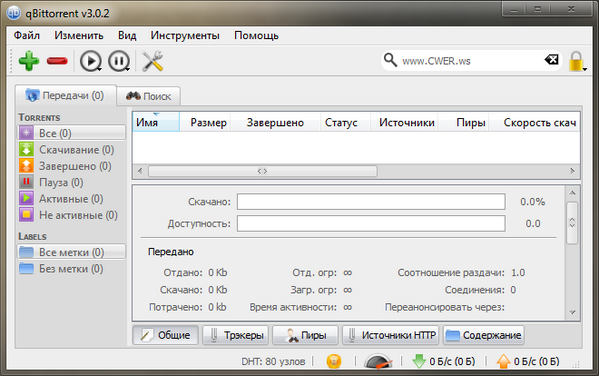Click the Время активности label
The height and width of the screenshot is (376, 599).
(293, 307)
